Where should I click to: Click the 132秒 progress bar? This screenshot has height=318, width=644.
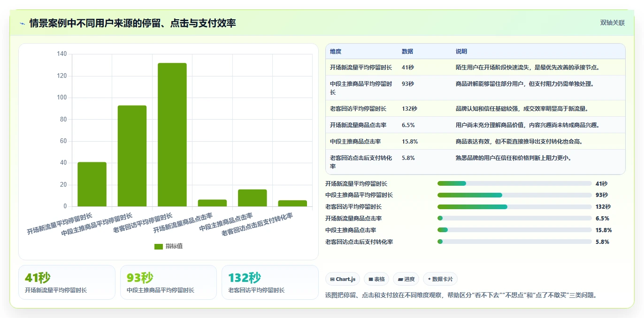tap(514, 207)
